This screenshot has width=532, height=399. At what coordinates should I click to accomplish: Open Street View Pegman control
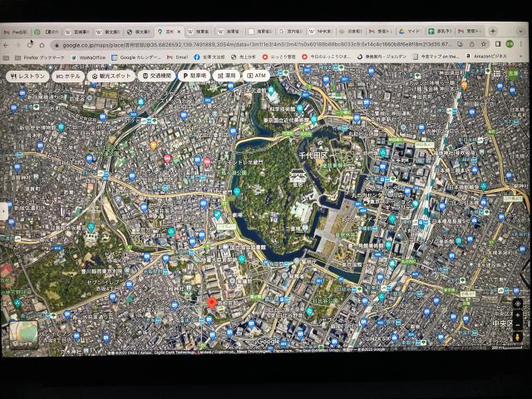point(517,337)
